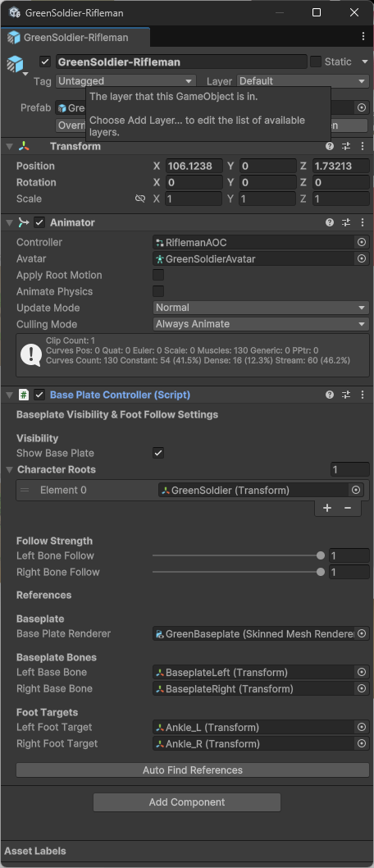The height and width of the screenshot is (868, 374).
Task: Open object picker for Base Plate Renderer
Action: coord(362,634)
